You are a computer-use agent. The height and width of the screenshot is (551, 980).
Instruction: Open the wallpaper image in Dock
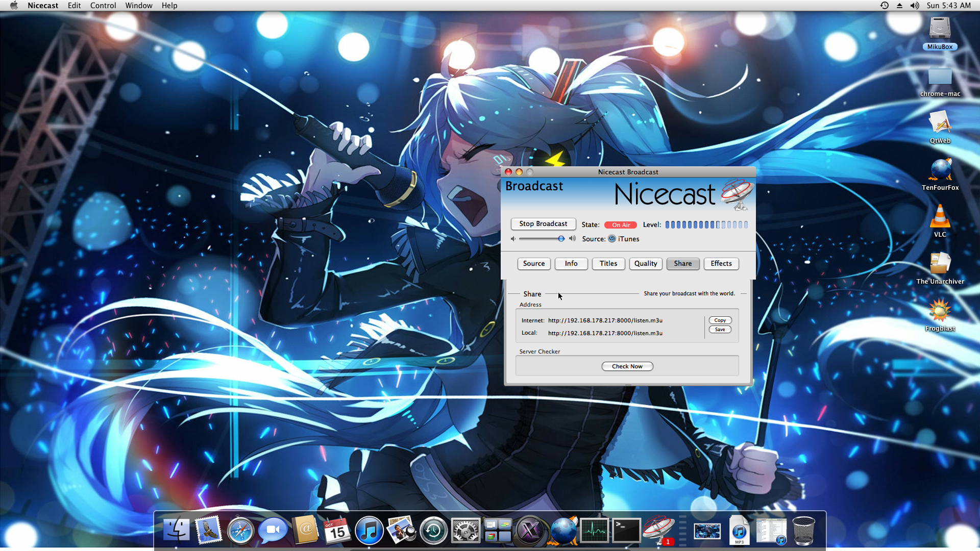pos(707,532)
